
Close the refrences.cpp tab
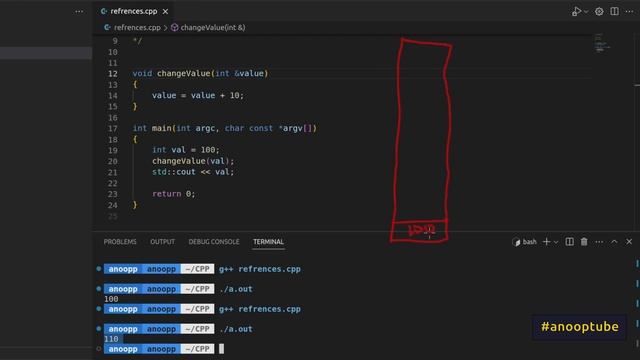165,11
